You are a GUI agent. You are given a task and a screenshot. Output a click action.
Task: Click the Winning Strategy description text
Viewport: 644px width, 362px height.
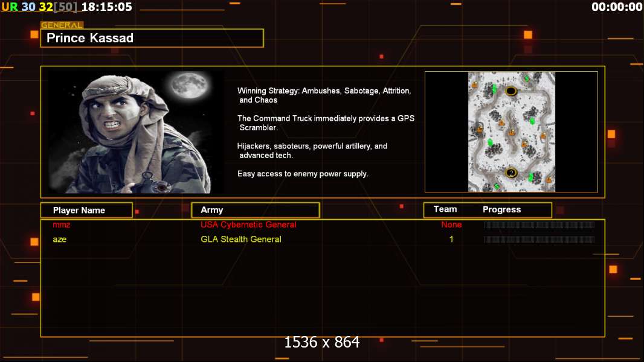pos(324,95)
